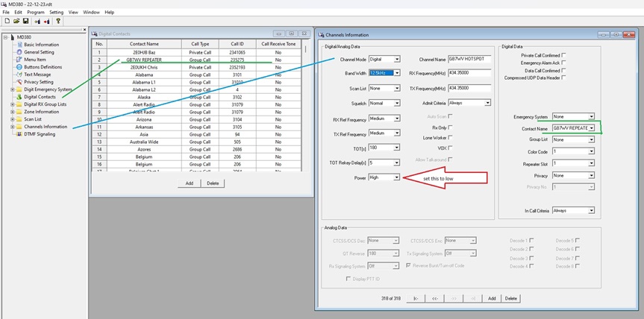This screenshot has width=644, height=319.
Task: Click the Open file toolbar icon
Action: [x=15, y=21]
